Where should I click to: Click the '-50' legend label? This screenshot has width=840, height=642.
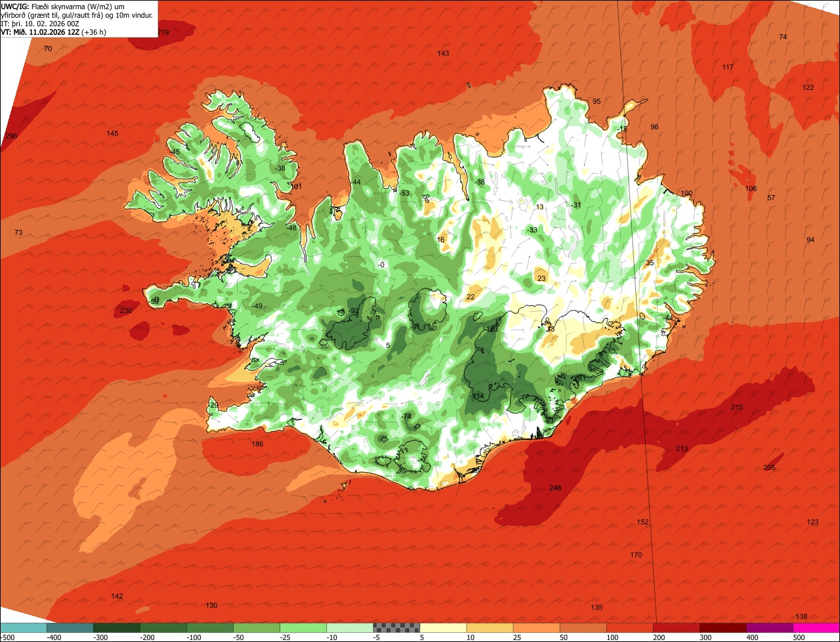pyautogui.click(x=240, y=637)
